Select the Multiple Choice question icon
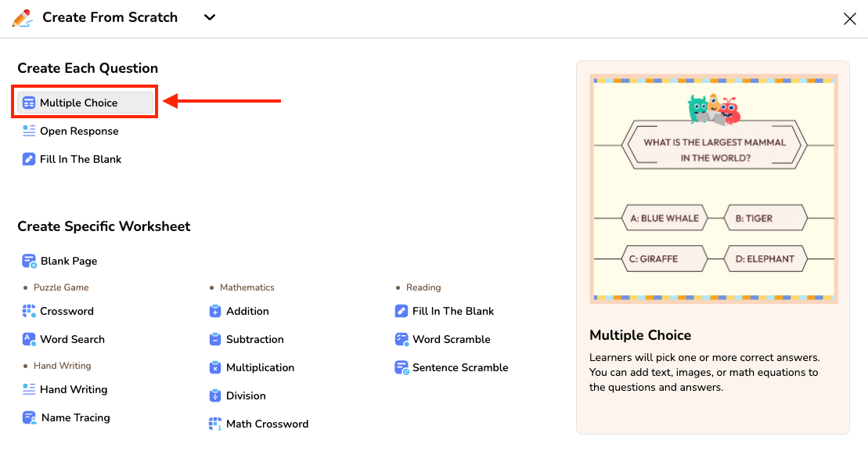This screenshot has height=455, width=868. tap(31, 102)
